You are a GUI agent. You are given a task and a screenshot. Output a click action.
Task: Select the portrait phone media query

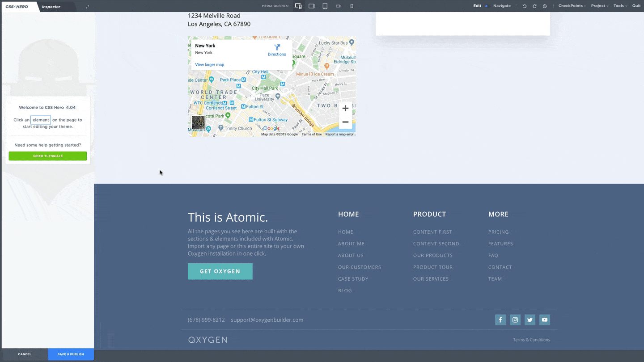tap(352, 6)
